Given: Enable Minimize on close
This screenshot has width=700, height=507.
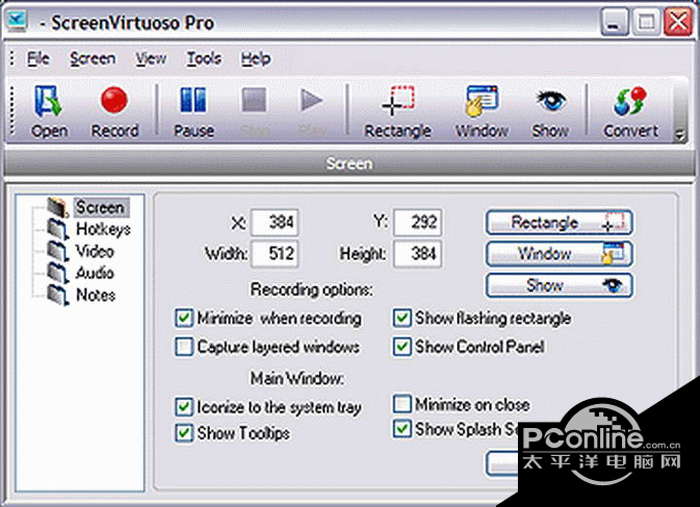Looking at the screenshot, I should [x=402, y=404].
